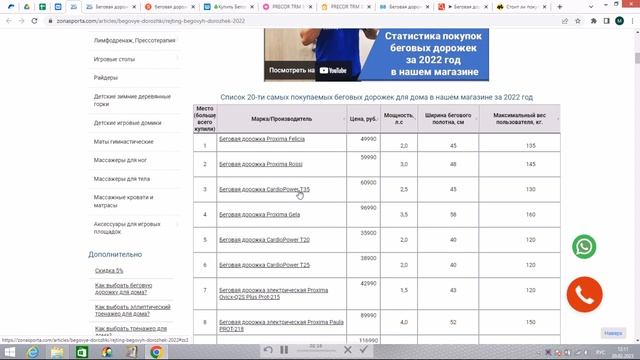Open Proxima Felicia treadmill link
The height and width of the screenshot is (360, 640).
(x=262, y=139)
